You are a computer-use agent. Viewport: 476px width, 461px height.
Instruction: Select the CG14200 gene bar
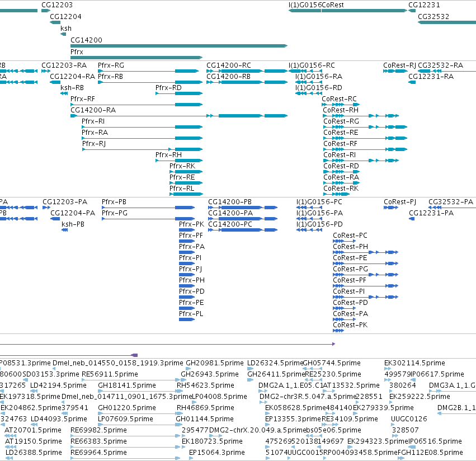179,46
